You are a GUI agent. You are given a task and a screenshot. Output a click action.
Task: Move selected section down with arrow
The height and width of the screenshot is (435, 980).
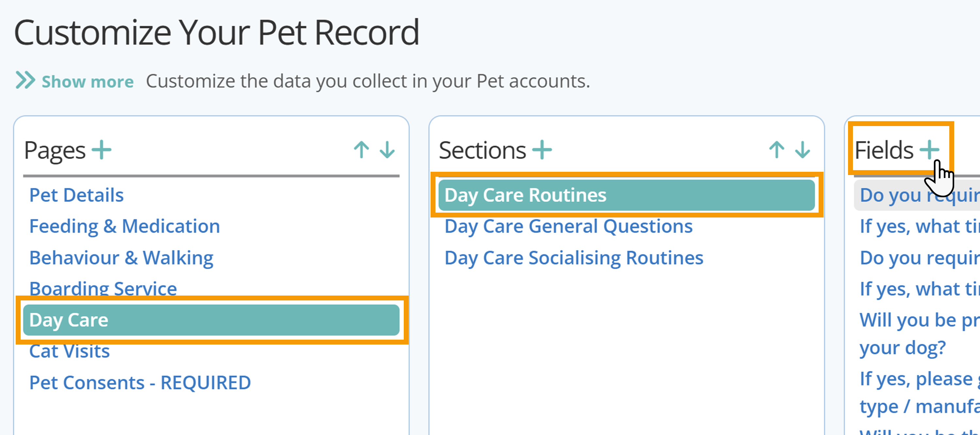pyautogui.click(x=803, y=150)
